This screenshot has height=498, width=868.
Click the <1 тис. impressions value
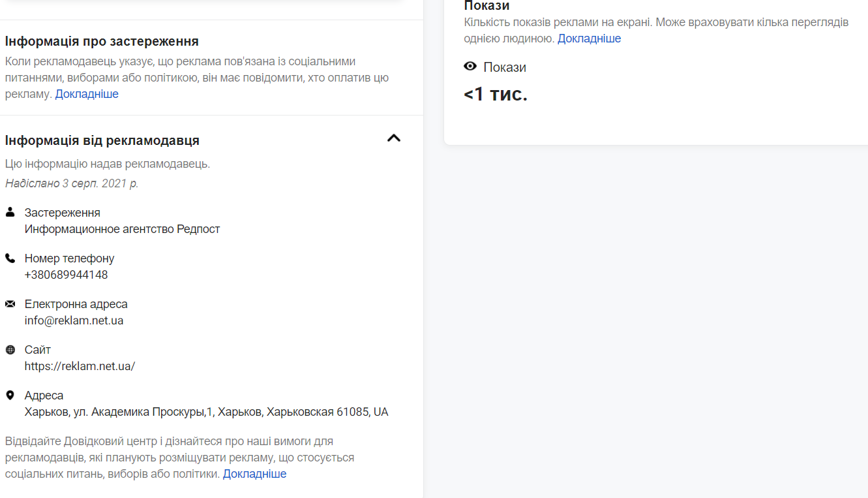tap(495, 94)
